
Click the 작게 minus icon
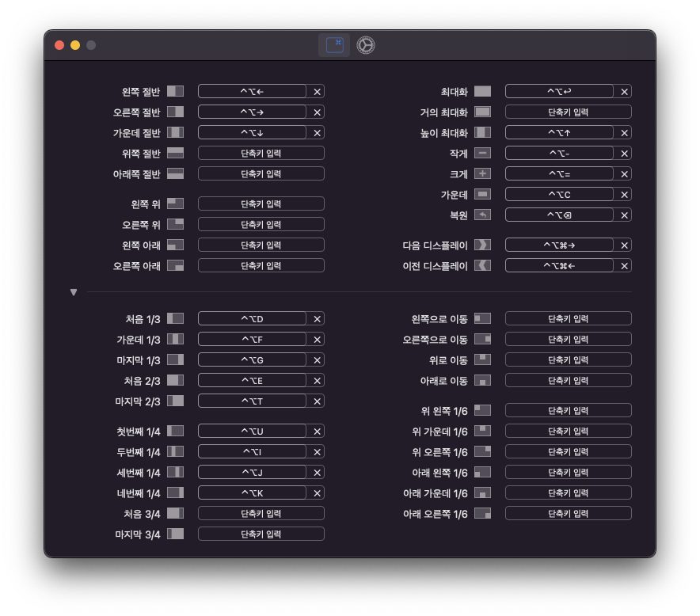(482, 153)
